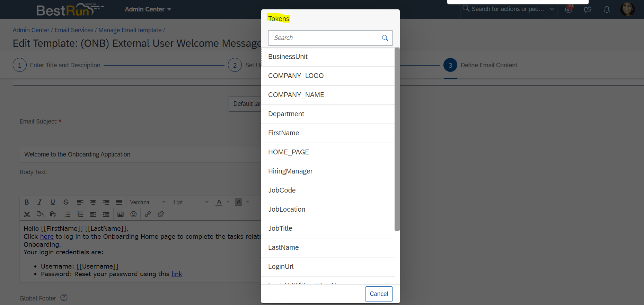Pick the JobTitle token

point(328,229)
